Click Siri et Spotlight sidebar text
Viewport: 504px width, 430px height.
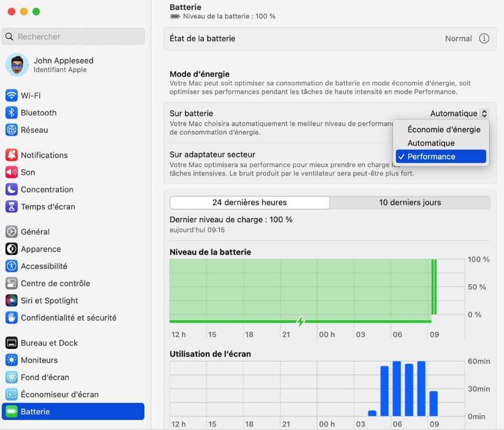pos(49,300)
